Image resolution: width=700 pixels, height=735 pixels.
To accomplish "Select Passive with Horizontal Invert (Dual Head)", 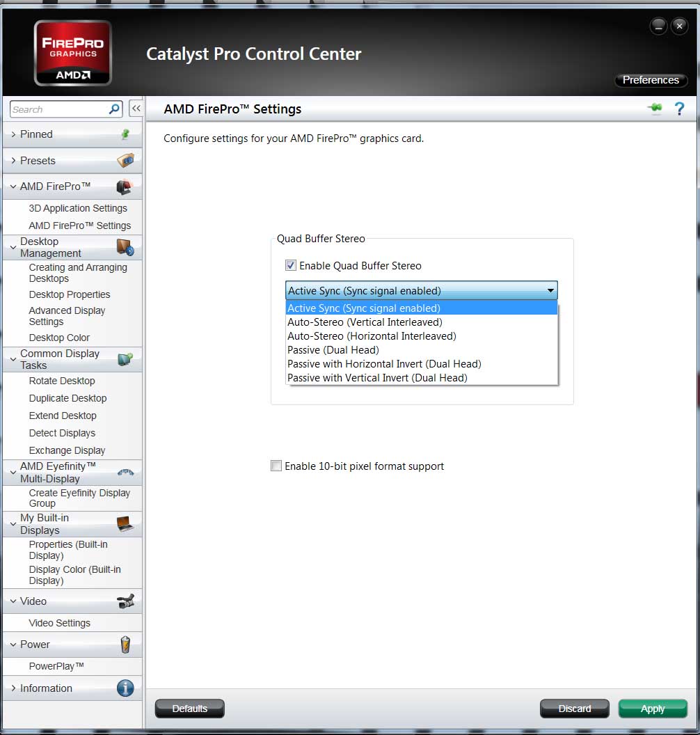I will tap(421, 364).
